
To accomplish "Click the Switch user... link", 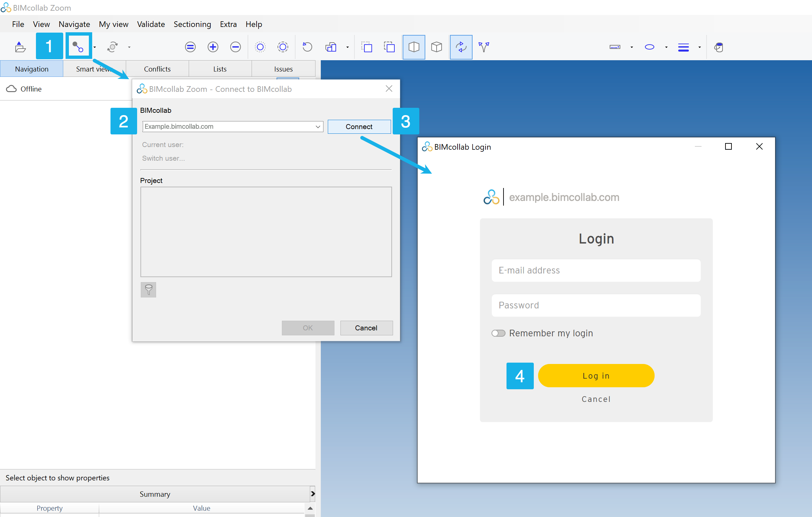I will tap(163, 158).
